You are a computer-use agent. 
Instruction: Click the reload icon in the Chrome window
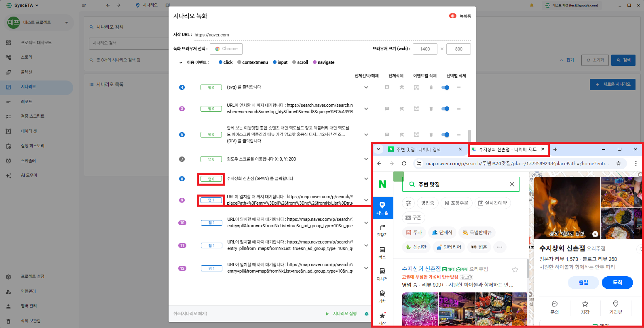[x=404, y=163]
